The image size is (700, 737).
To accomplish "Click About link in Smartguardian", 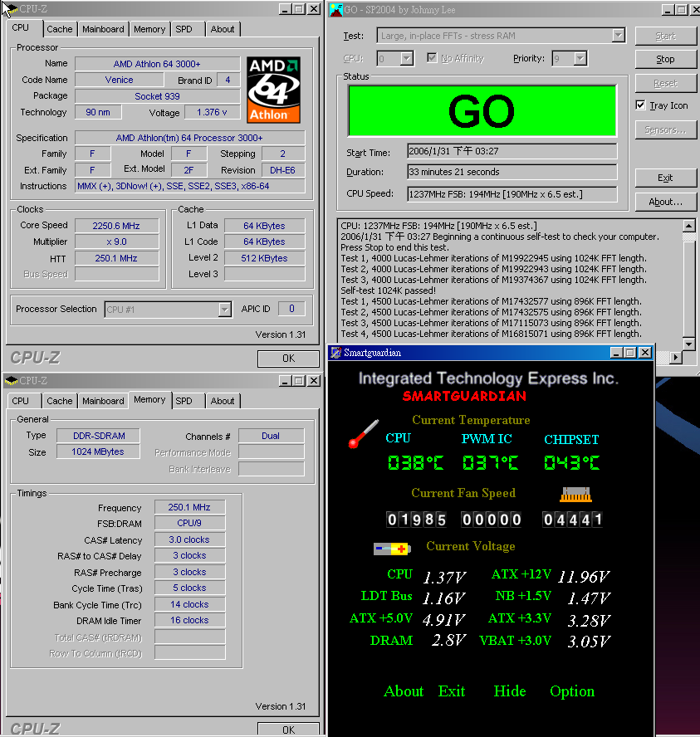I will tap(404, 691).
